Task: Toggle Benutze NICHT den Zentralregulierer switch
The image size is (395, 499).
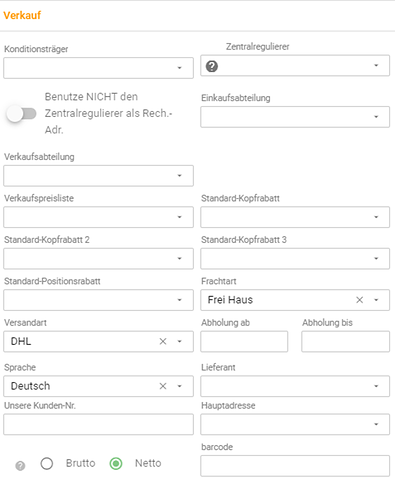Action: click(21, 114)
